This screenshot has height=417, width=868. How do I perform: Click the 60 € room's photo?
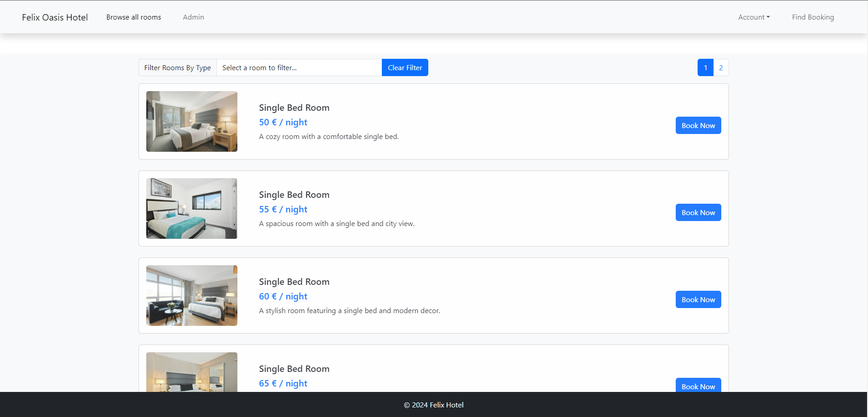click(191, 295)
